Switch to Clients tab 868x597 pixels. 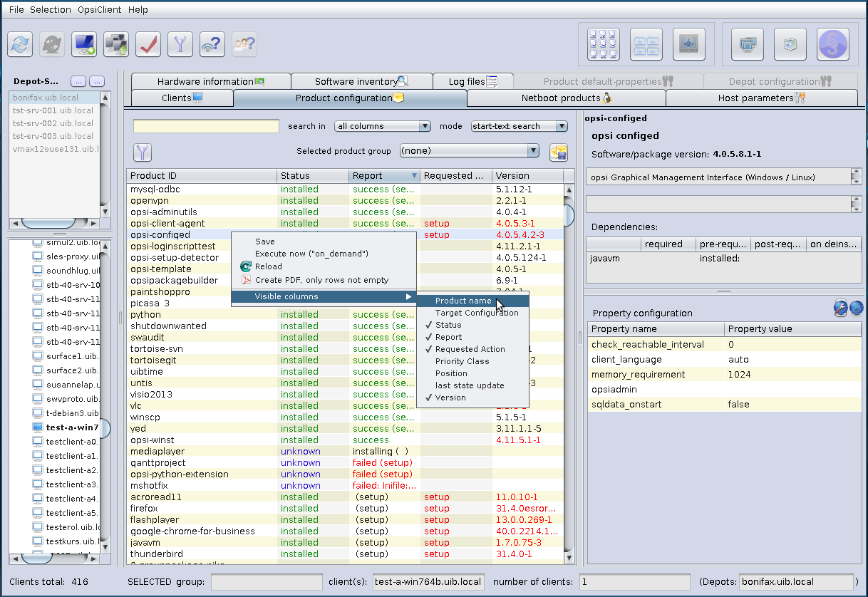(182, 98)
